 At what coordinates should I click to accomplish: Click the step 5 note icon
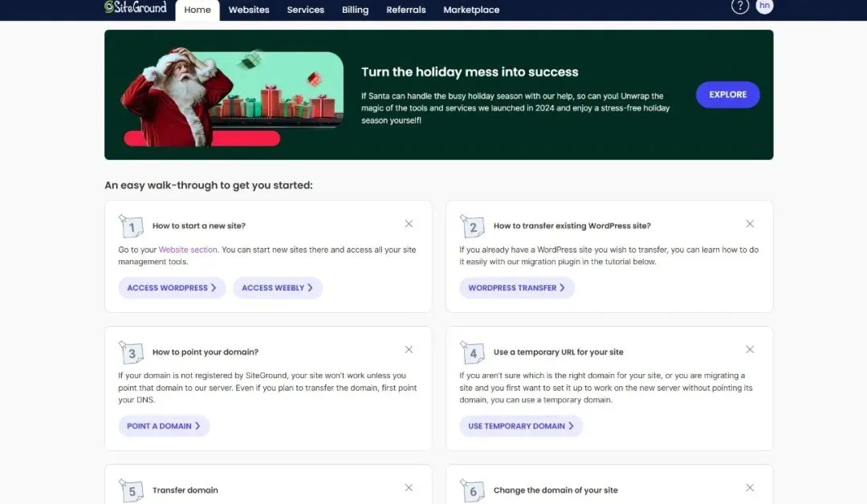[131, 490]
